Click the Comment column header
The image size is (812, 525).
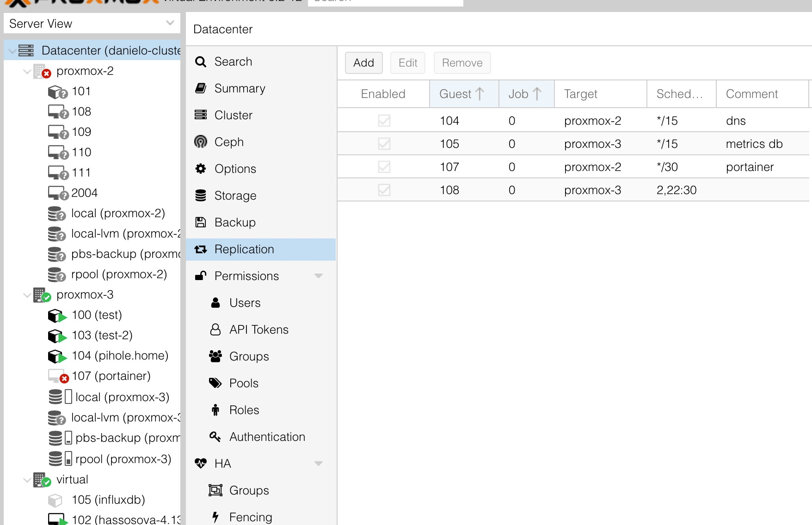(762, 94)
